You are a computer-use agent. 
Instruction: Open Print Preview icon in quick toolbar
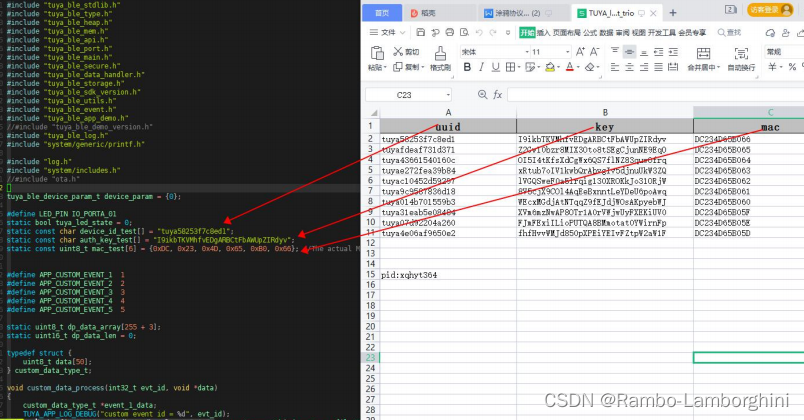(464, 32)
